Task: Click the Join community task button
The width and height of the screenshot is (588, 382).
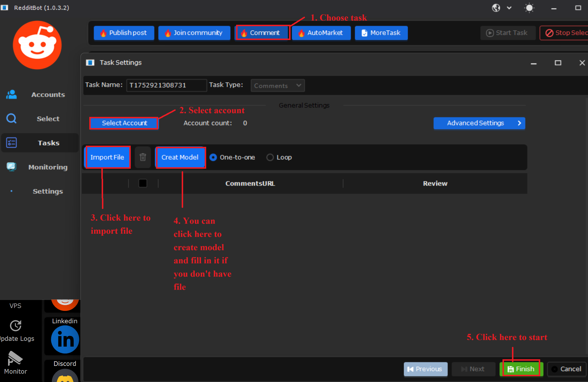Action: pyautogui.click(x=194, y=33)
